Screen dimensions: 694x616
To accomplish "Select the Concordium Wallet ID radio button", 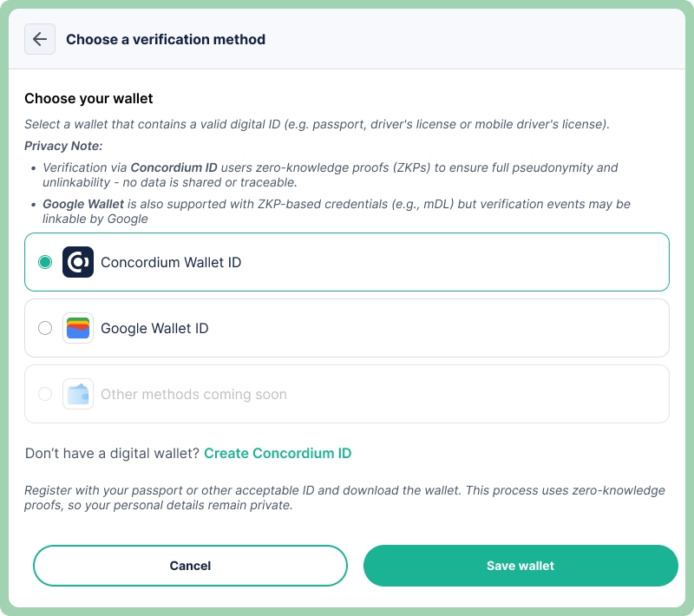I will 45,260.
